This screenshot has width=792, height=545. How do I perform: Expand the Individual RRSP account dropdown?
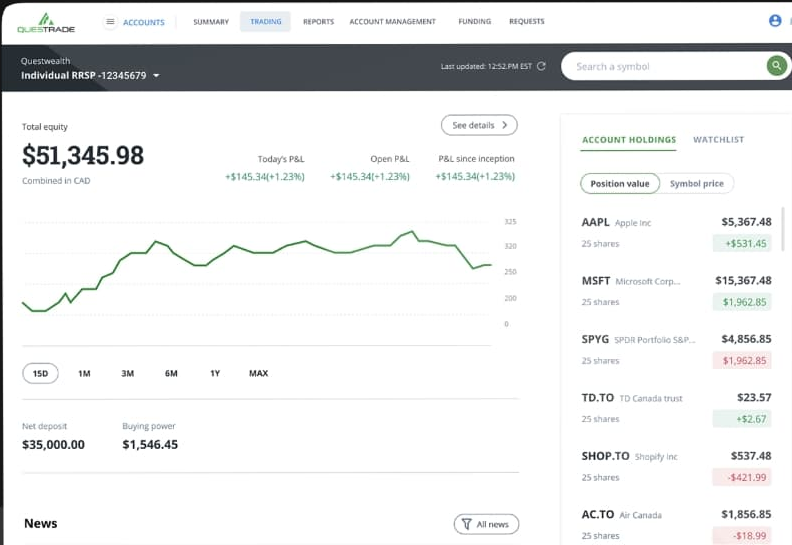(156, 76)
